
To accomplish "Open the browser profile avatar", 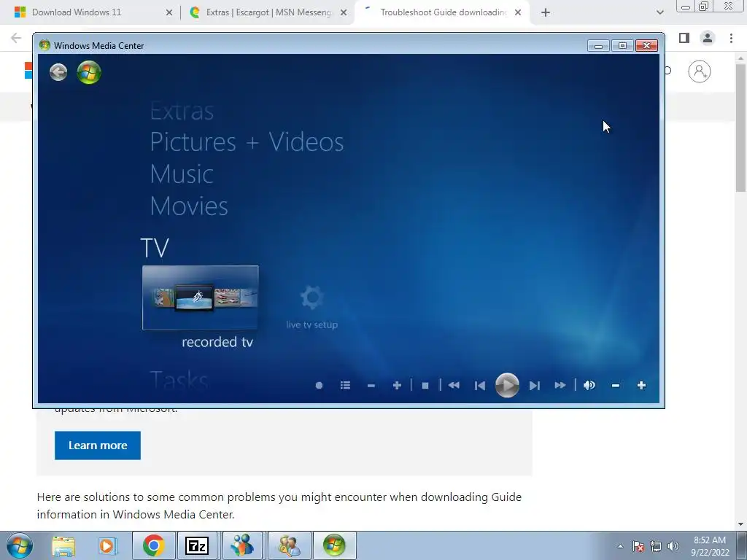I will (708, 38).
